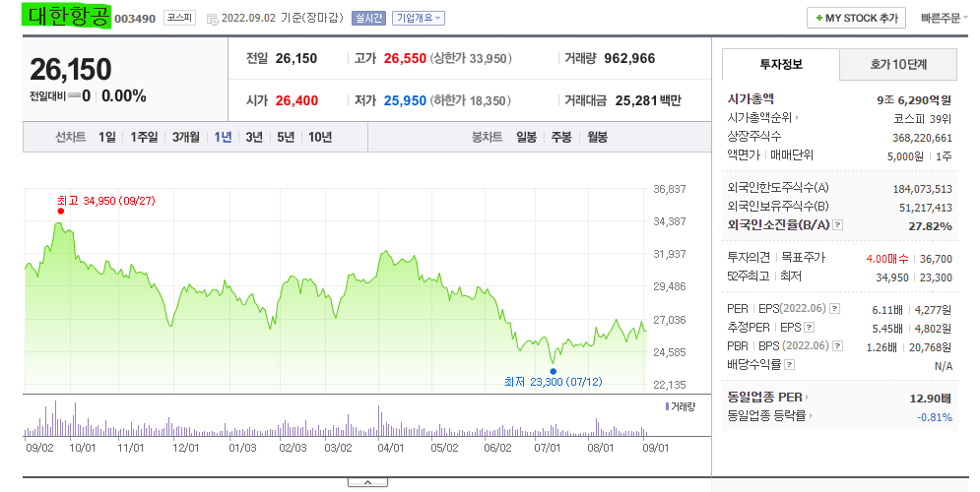Click the 거래량 legend marker
This screenshot has height=492, width=980.
668,407
